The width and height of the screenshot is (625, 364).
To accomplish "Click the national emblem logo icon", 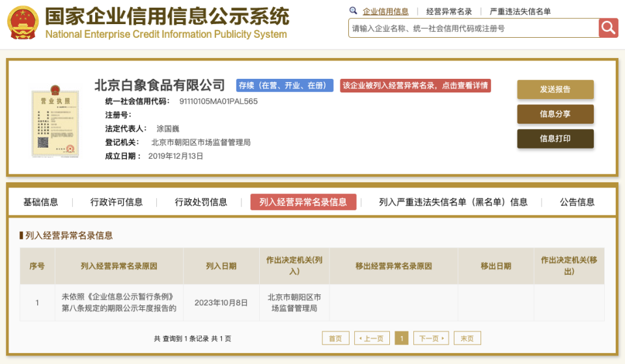I will (x=23, y=23).
